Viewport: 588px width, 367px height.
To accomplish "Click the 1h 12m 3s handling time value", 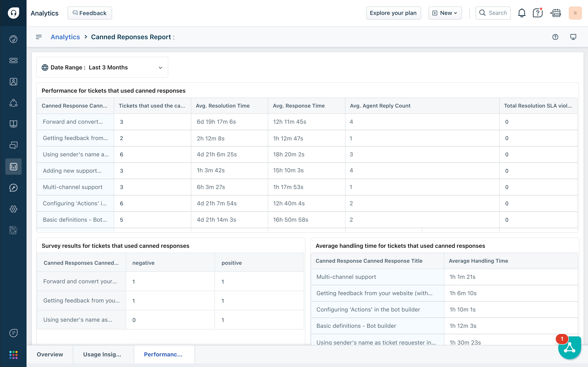I will [463, 326].
